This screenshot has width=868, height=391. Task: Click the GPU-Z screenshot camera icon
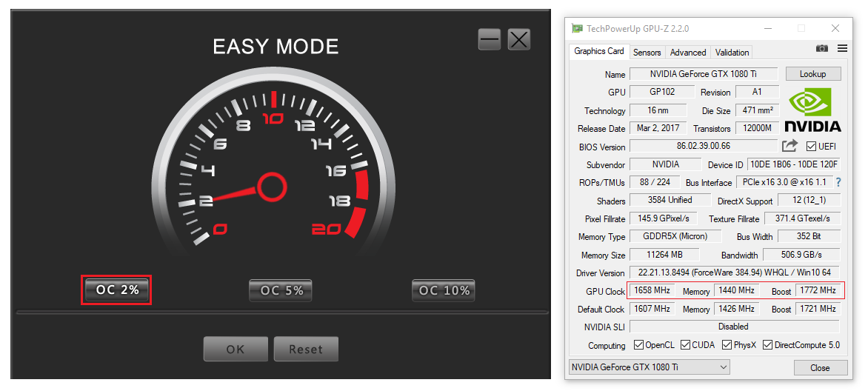(x=822, y=49)
